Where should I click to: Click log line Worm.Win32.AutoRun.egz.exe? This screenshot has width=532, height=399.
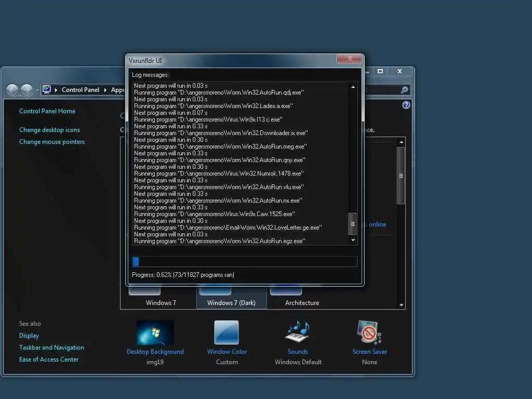[220, 241]
